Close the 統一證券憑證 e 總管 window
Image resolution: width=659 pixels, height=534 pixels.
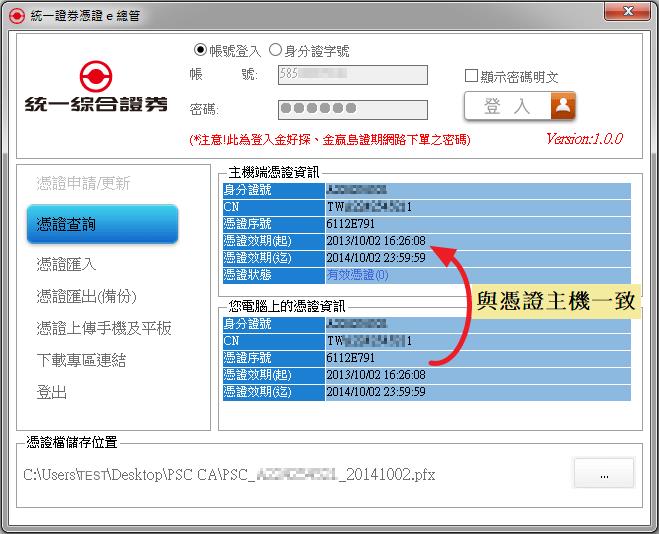coord(627,11)
